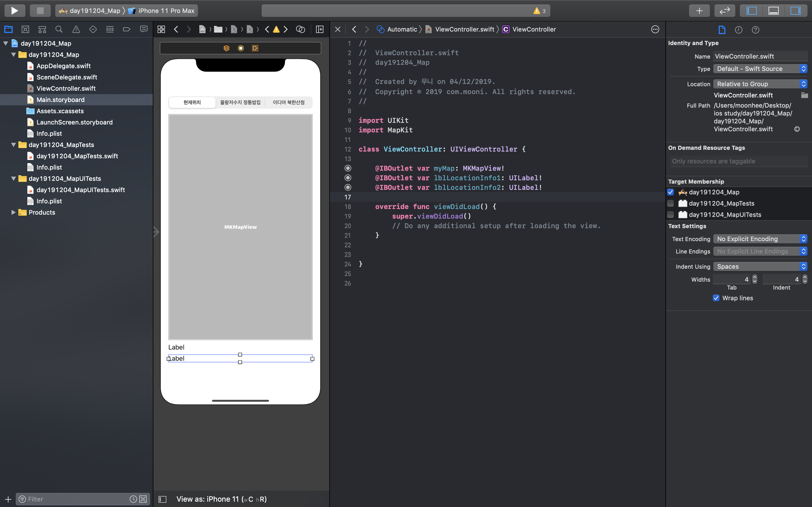Screen dimensions: 812x507
Task: Click the Library plus button in toolbar
Action: coord(699,11)
